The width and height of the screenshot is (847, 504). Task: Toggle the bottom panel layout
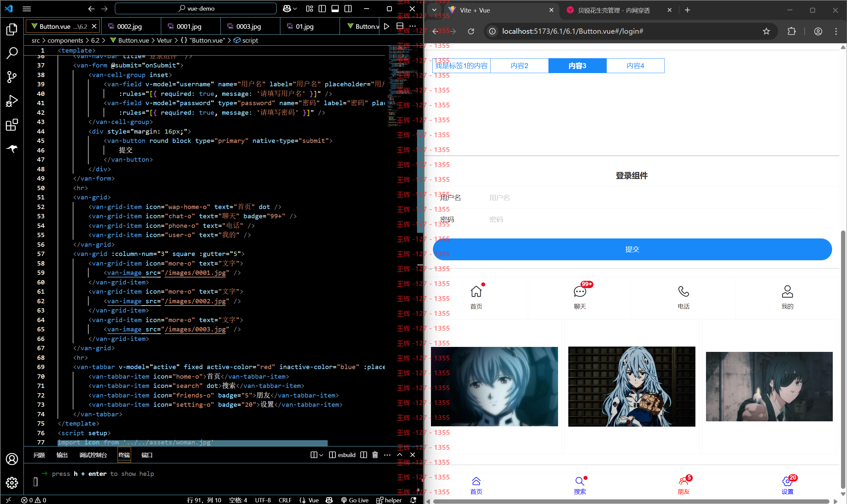pyautogui.click(x=335, y=9)
